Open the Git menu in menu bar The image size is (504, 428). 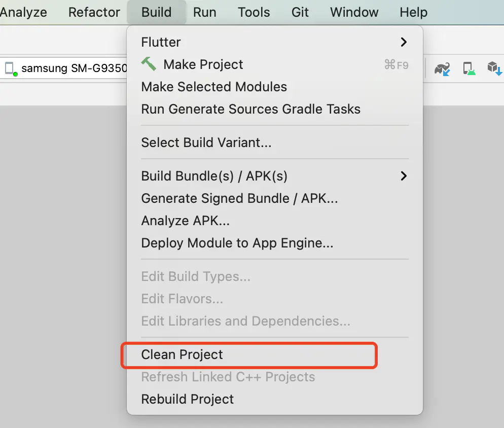point(300,12)
